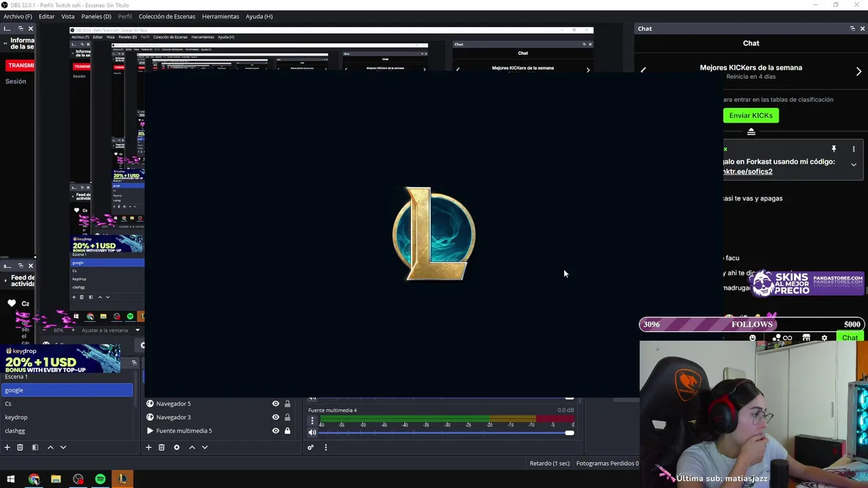Open scene filters icon in Scenes toolbar
Viewport: 868px width, 488px height.
(x=35, y=447)
